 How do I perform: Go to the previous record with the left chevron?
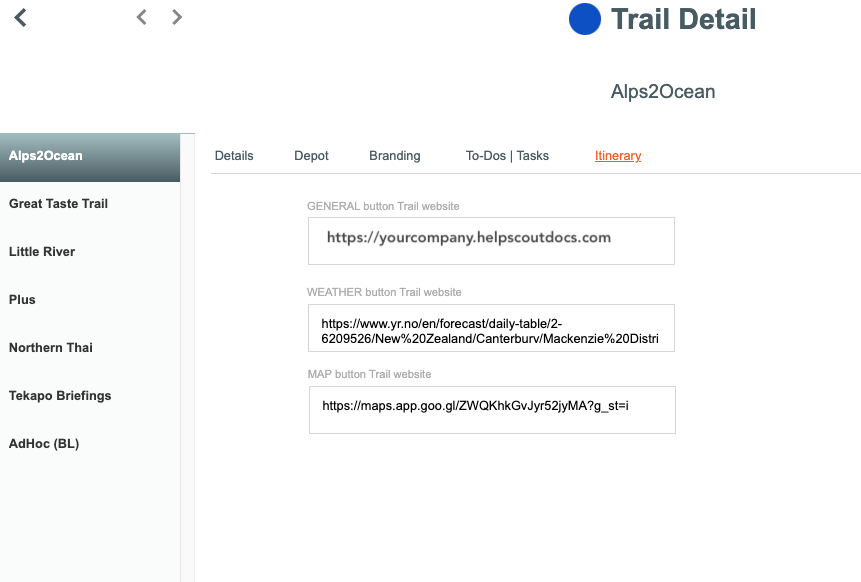pos(142,17)
